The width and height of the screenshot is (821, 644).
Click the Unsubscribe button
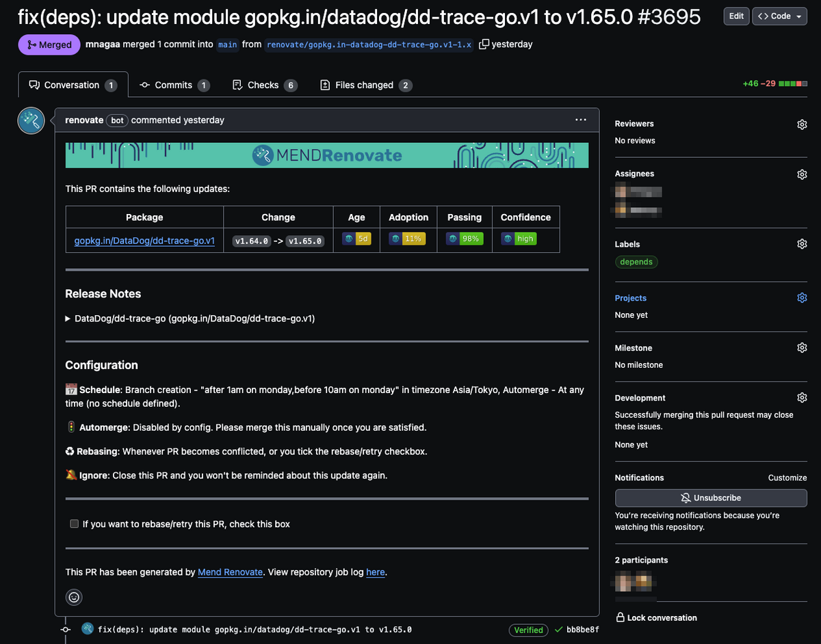pyautogui.click(x=711, y=498)
